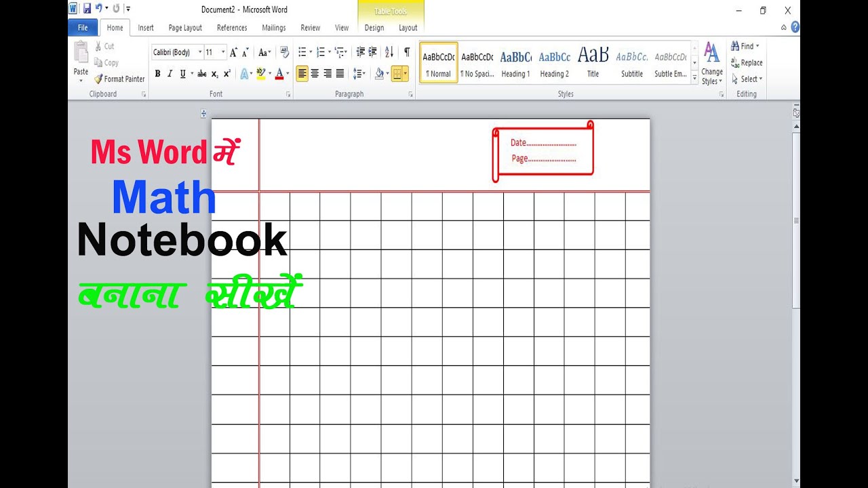868x488 pixels.
Task: Open the File tab
Action: 83,28
